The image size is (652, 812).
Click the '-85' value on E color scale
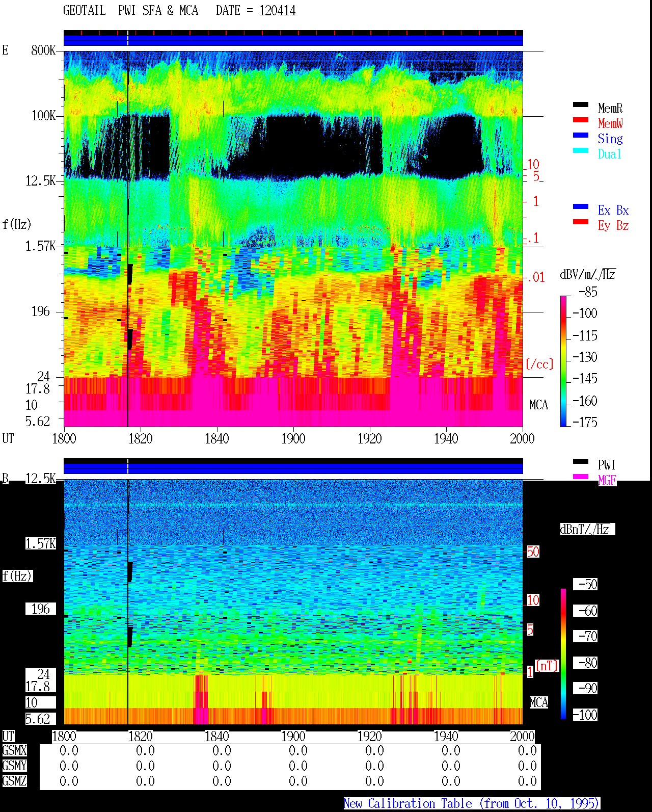(x=588, y=292)
